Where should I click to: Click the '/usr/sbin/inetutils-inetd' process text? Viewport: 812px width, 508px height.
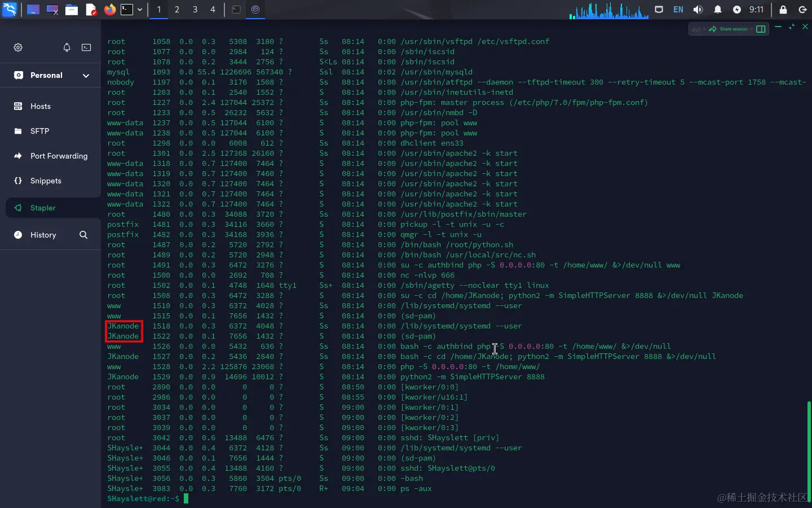[x=457, y=93]
